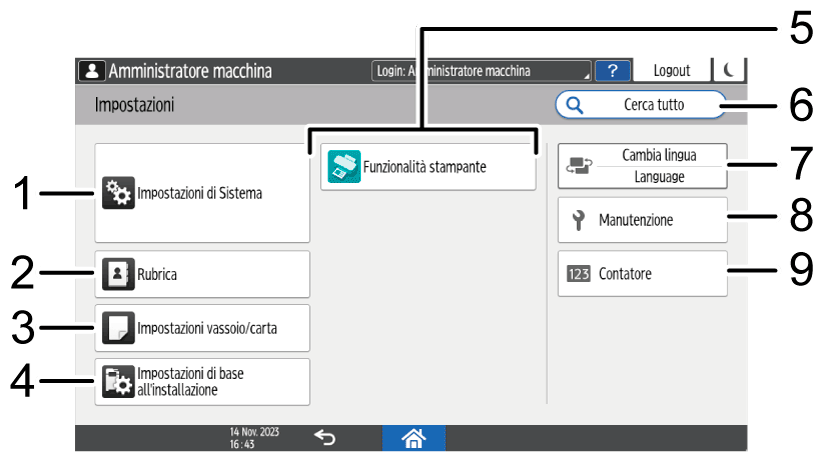This screenshot has height=466, width=835.
Task: Open help with the question mark button
Action: tap(611, 71)
